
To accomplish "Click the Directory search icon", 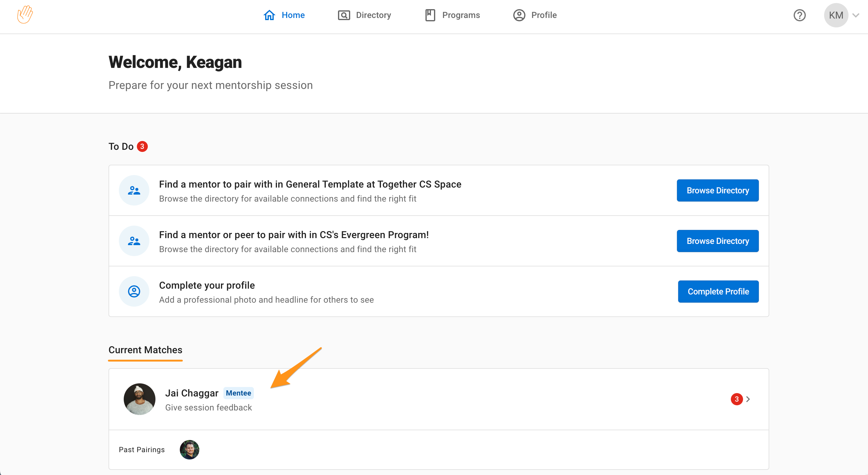I will [344, 16].
